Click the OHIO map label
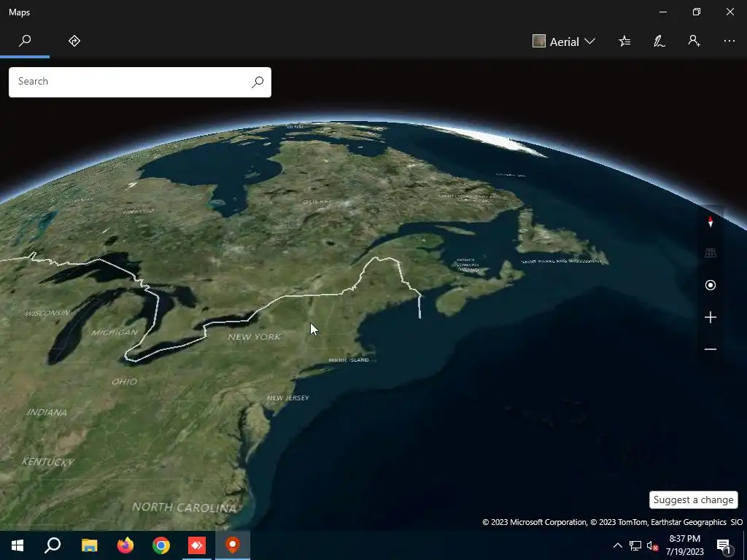 [124, 381]
